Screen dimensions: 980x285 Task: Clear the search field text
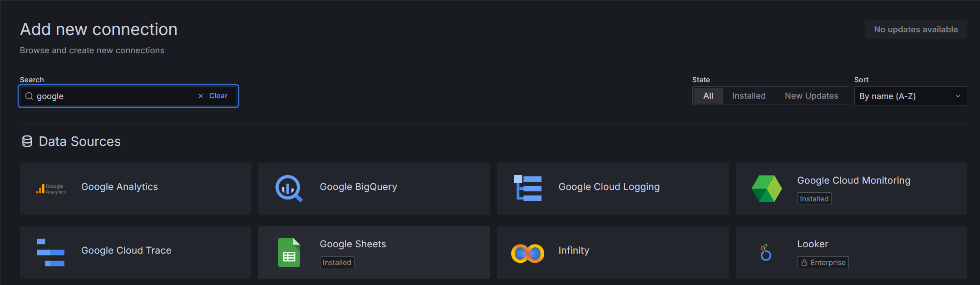click(213, 96)
